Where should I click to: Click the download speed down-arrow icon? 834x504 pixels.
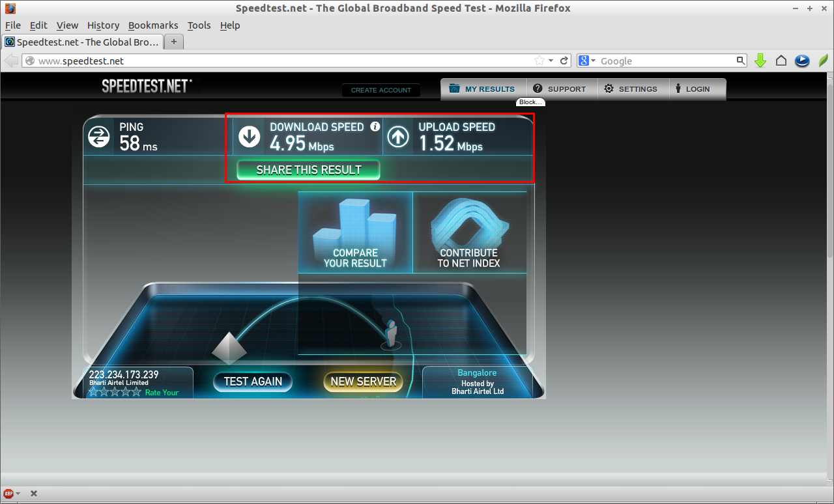tap(250, 137)
